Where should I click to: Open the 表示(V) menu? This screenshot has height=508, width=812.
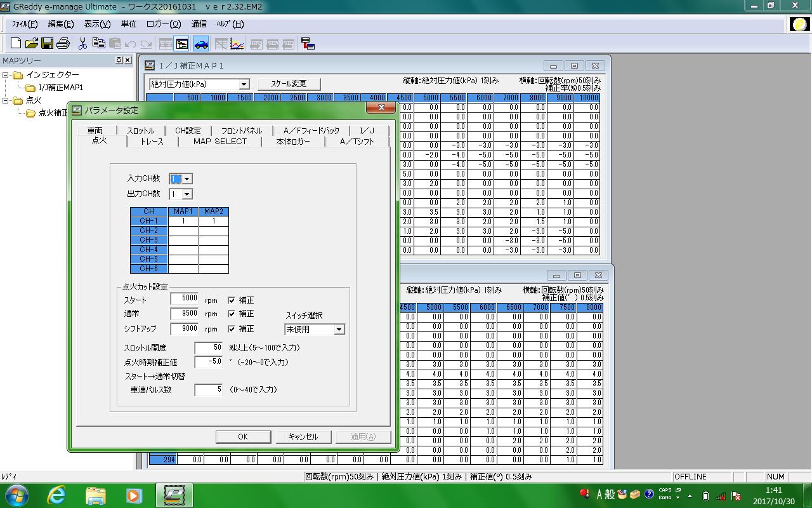click(x=97, y=24)
